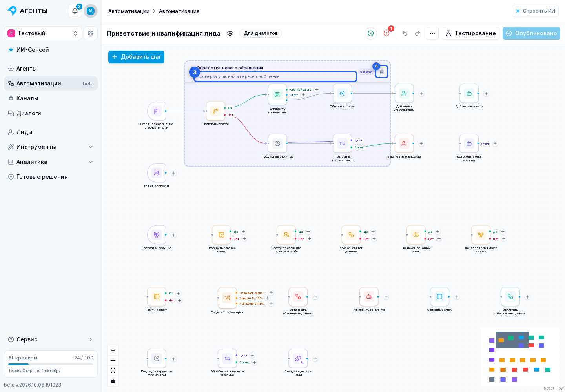This screenshot has height=392, width=565.
Task: Show the errors warning icon
Action: [x=386, y=33]
